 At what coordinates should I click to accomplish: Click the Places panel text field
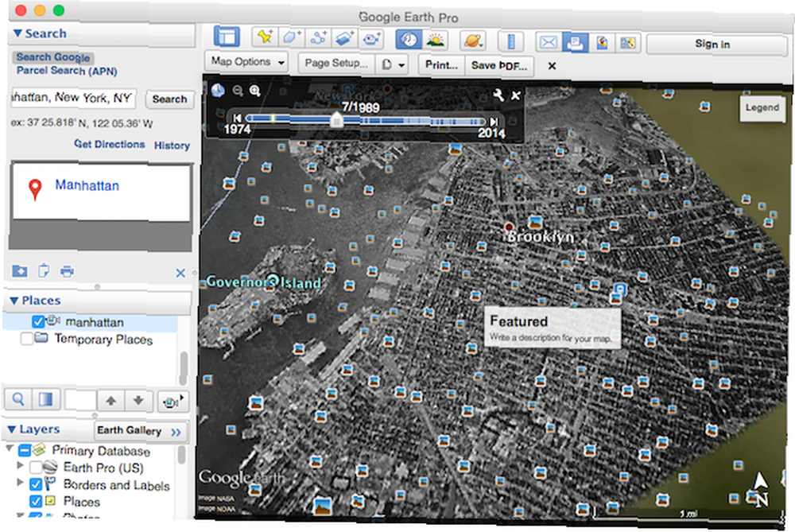tap(80, 400)
